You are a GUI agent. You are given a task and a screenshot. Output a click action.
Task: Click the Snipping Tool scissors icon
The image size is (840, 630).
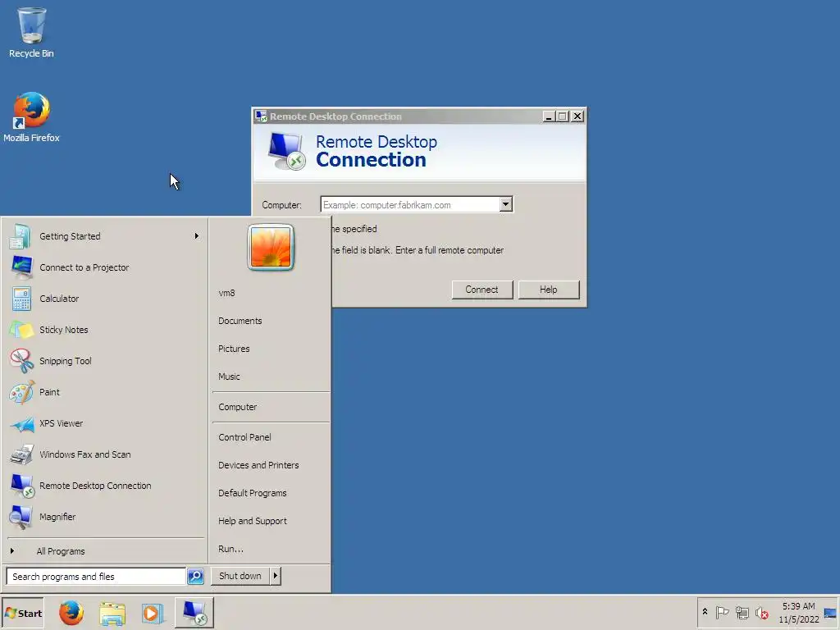[21, 361]
